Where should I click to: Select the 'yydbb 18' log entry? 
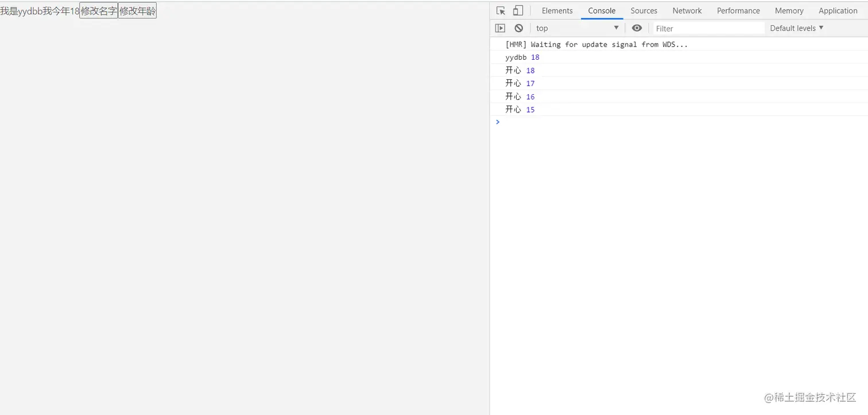(x=522, y=57)
